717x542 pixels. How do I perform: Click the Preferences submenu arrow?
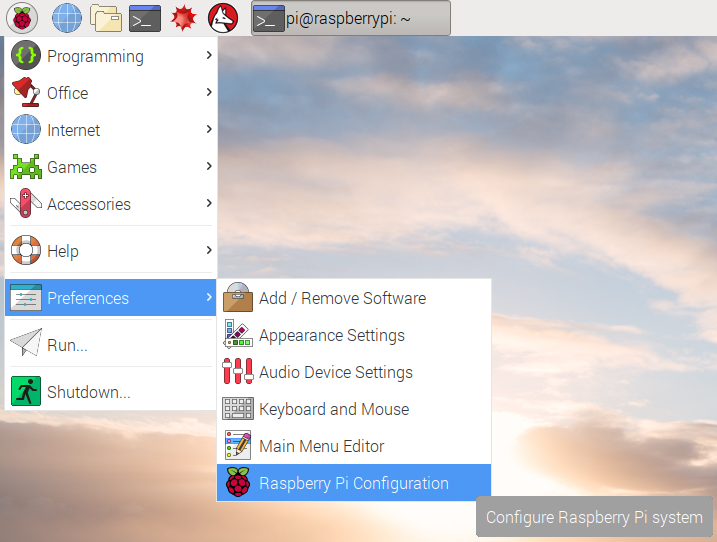209,297
